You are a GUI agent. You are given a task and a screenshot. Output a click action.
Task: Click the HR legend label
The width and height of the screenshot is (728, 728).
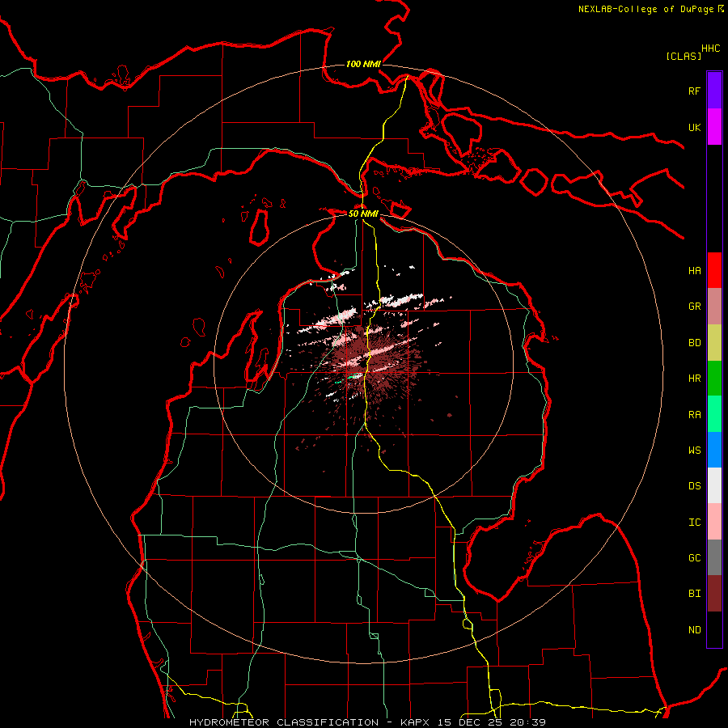(x=694, y=379)
